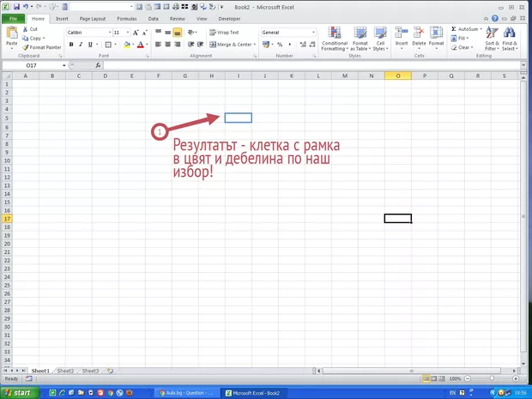
Task: Click the Save icon in quick access toolbar
Action: (x=15, y=6)
